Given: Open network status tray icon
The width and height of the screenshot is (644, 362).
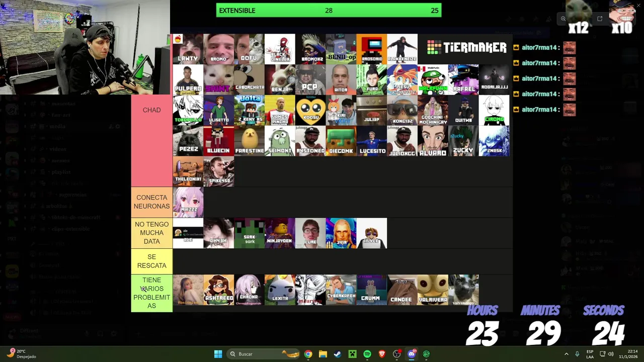Looking at the screenshot, I should pyautogui.click(x=603, y=354).
